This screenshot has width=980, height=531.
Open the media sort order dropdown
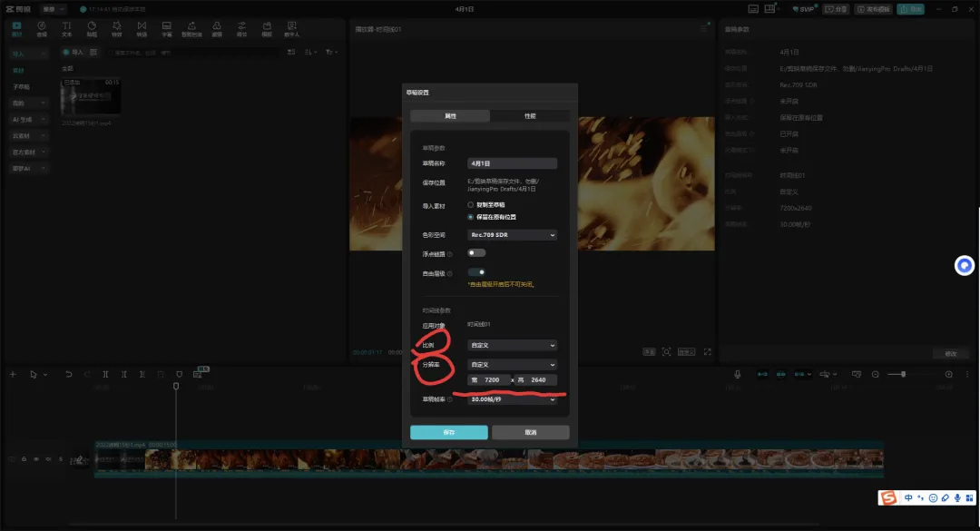tap(310, 52)
